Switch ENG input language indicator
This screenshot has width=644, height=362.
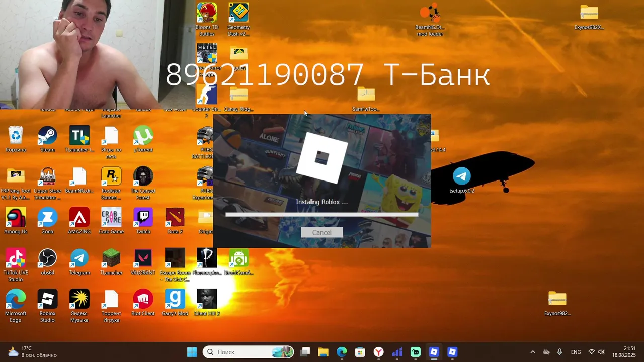click(x=576, y=352)
